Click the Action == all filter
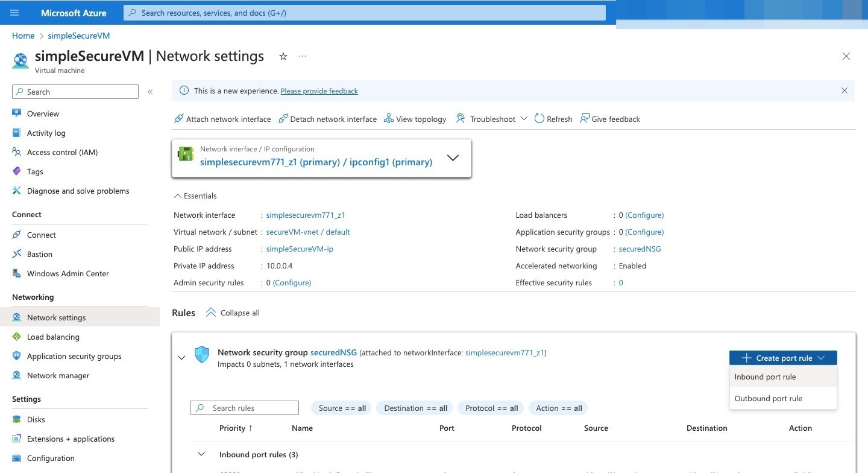The width and height of the screenshot is (868, 473). pos(559,408)
